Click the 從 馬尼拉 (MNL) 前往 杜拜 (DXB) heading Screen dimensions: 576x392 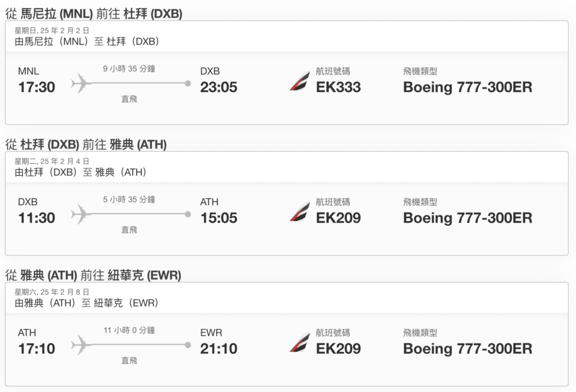point(94,13)
